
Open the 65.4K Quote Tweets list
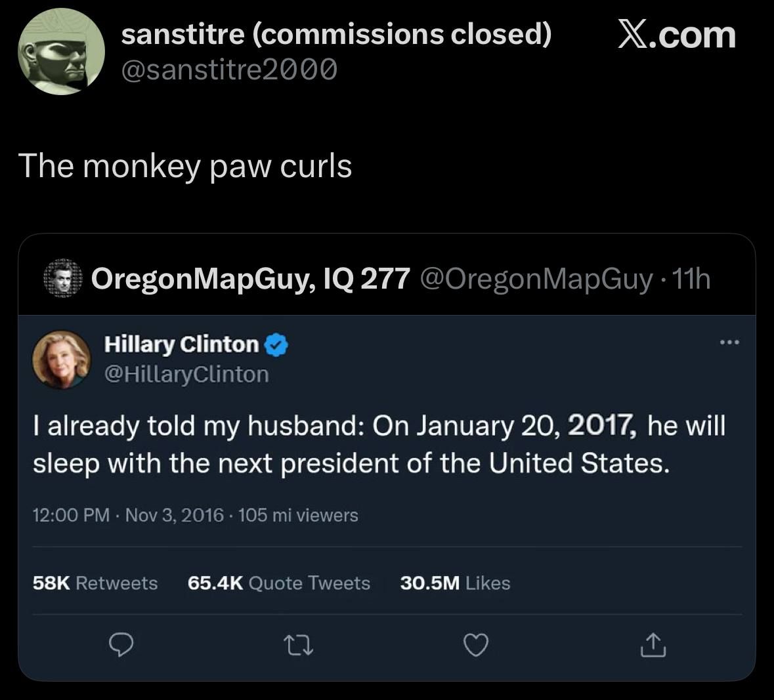coord(278,583)
